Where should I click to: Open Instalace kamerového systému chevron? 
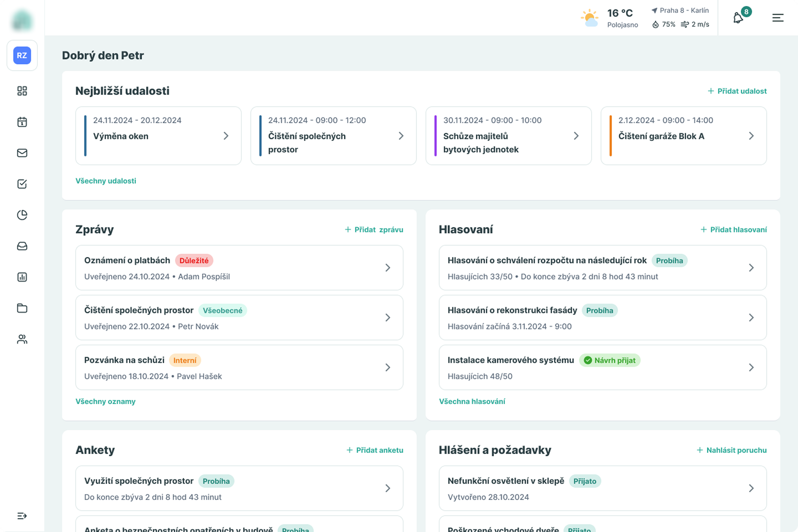click(x=751, y=367)
